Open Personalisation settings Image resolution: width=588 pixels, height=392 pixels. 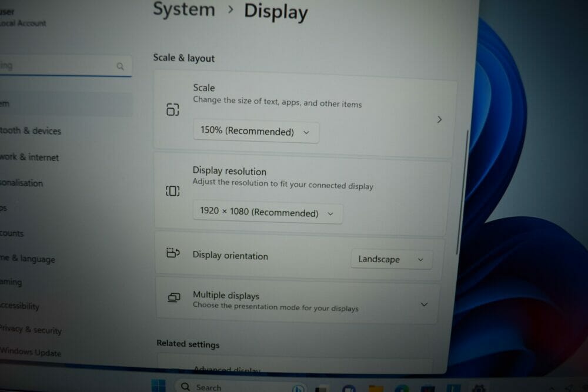(21, 183)
